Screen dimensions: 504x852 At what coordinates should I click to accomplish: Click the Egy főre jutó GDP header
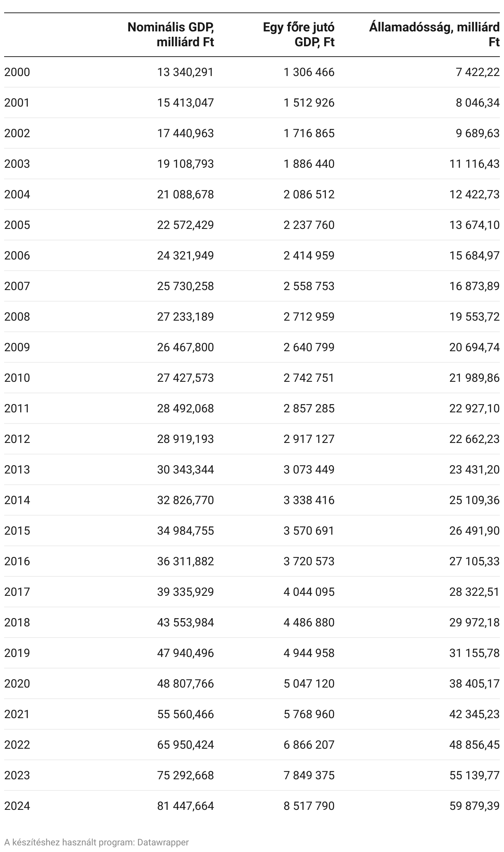pyautogui.click(x=299, y=35)
